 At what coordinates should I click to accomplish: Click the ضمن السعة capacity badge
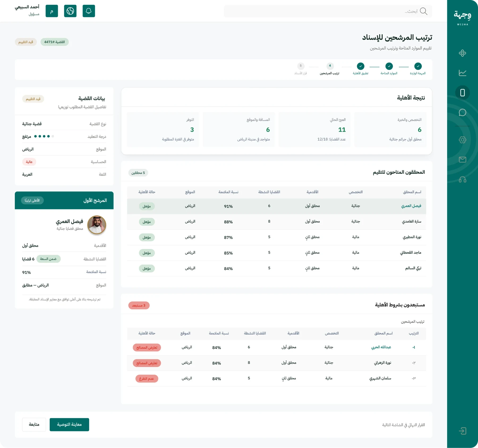tap(48, 259)
